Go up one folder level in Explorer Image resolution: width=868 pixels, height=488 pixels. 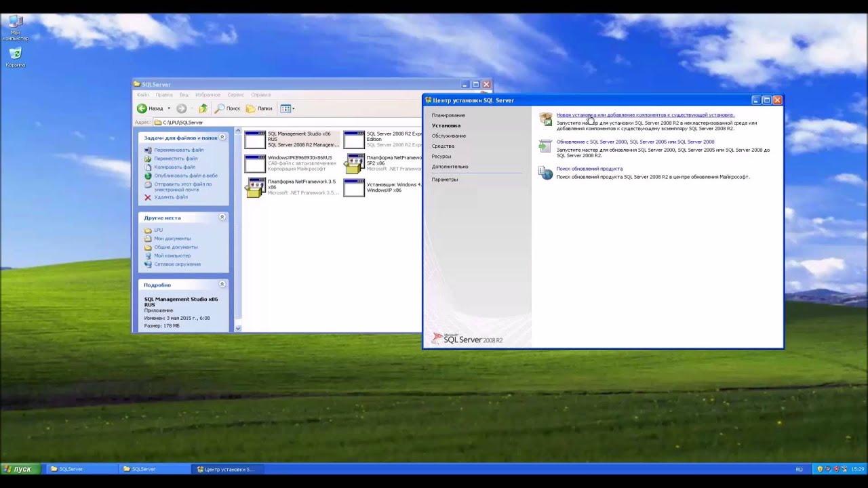[x=203, y=108]
